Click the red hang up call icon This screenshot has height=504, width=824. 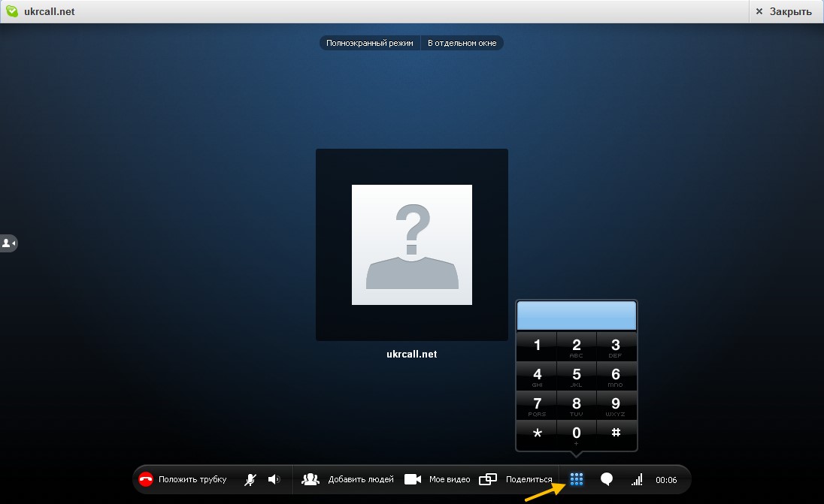(x=146, y=479)
